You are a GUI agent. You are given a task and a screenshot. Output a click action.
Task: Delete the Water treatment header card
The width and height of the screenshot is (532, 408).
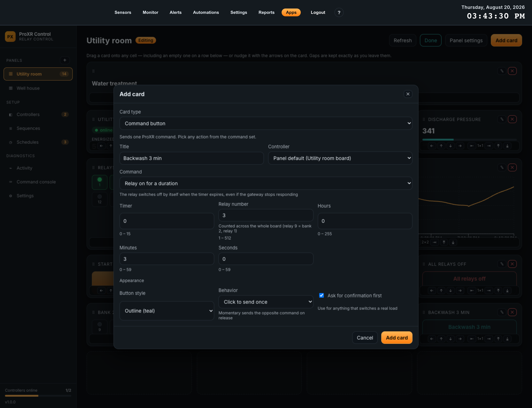(x=512, y=71)
